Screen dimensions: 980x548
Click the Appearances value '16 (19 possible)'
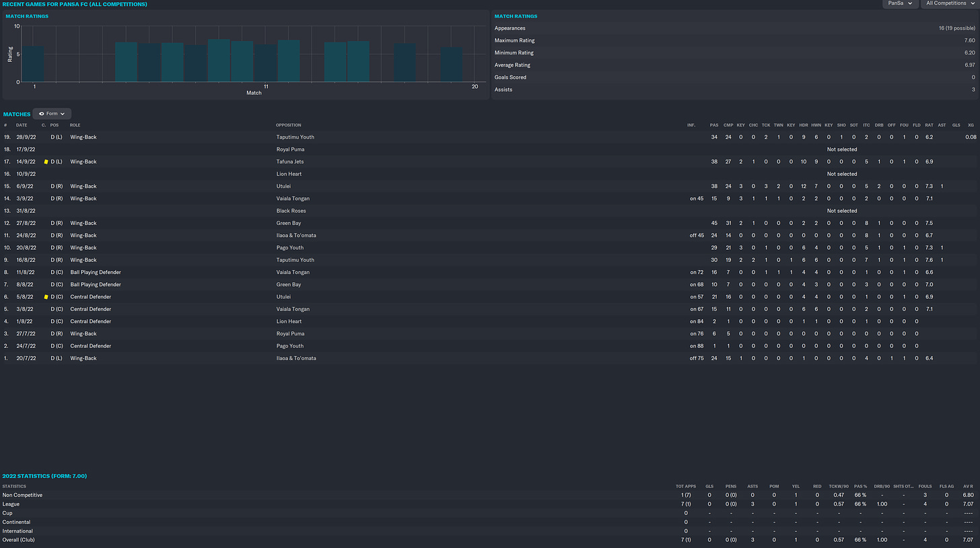(x=956, y=28)
